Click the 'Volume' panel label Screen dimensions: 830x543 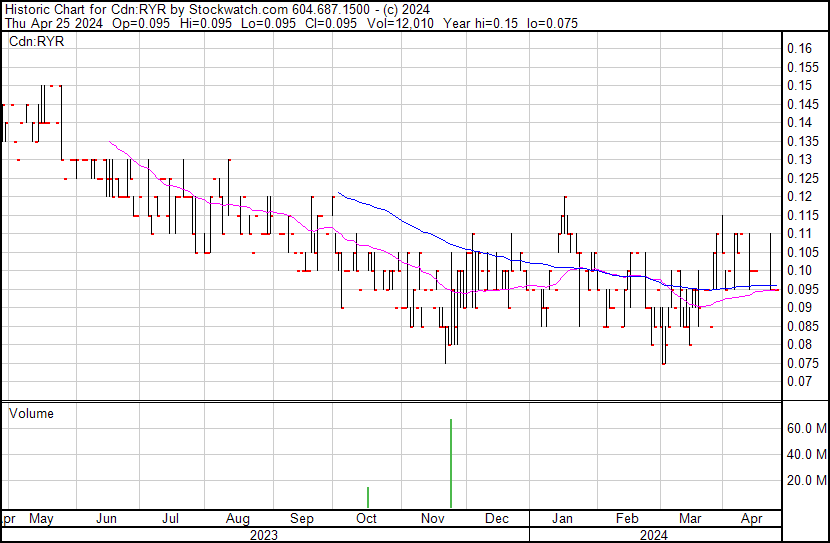(31, 413)
